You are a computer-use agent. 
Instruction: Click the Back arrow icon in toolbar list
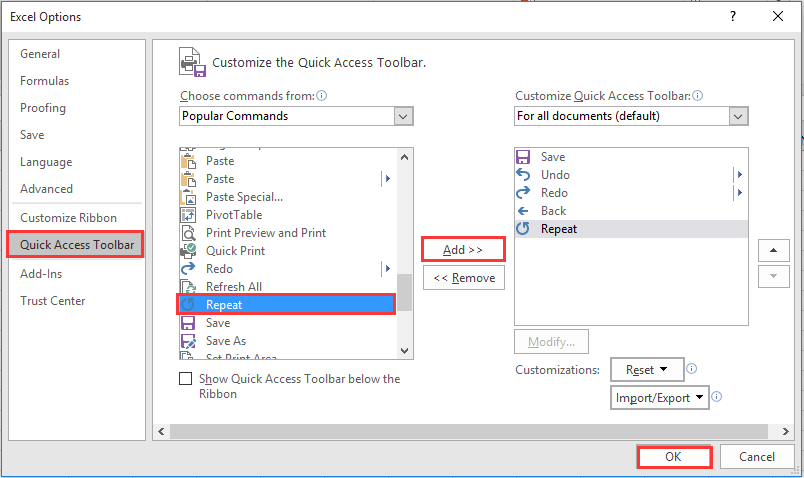(523, 211)
